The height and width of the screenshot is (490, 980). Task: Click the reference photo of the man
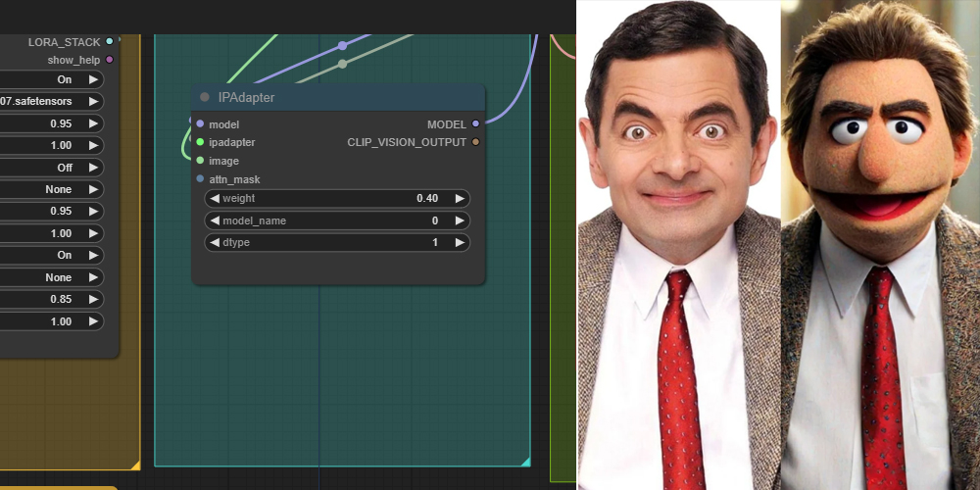click(x=679, y=245)
